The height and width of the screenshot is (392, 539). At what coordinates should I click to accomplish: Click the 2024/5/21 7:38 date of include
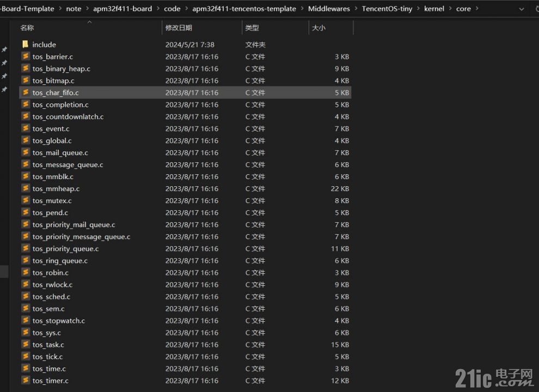[190, 45]
